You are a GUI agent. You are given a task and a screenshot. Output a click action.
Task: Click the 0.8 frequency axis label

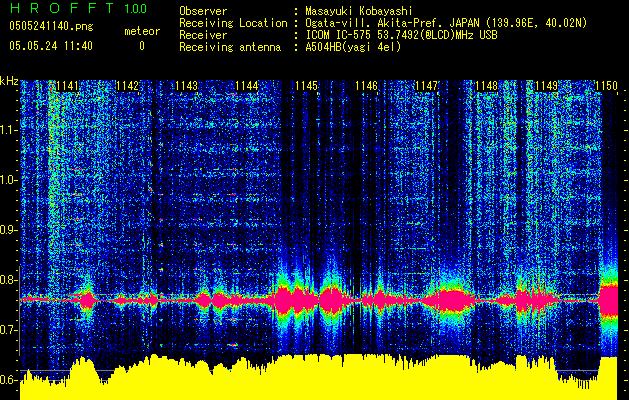(x=9, y=280)
